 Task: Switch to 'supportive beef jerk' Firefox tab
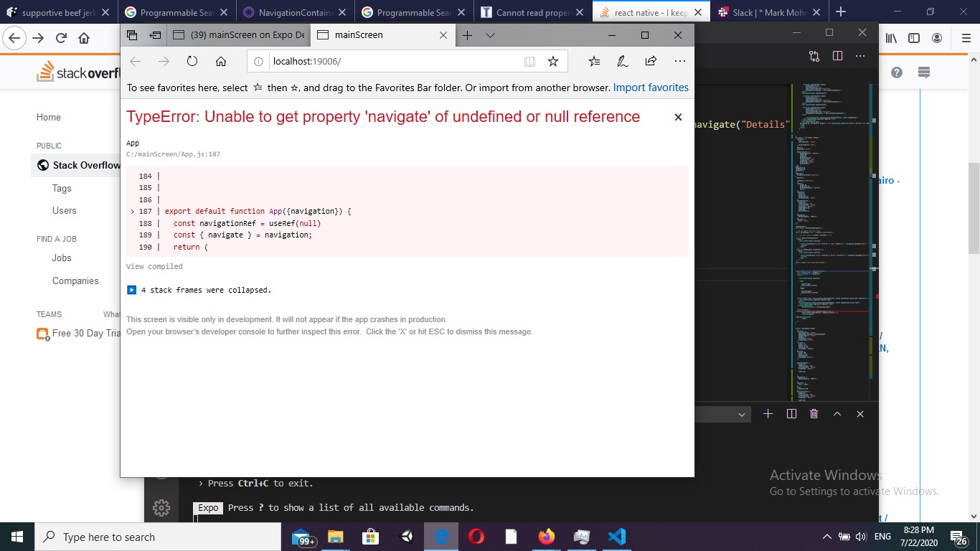coord(59,12)
